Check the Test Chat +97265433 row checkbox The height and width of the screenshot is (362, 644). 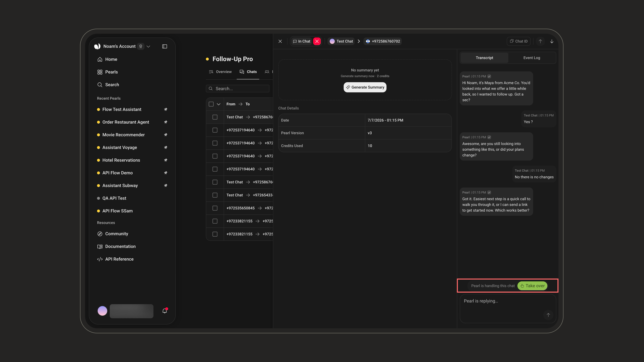click(x=215, y=195)
